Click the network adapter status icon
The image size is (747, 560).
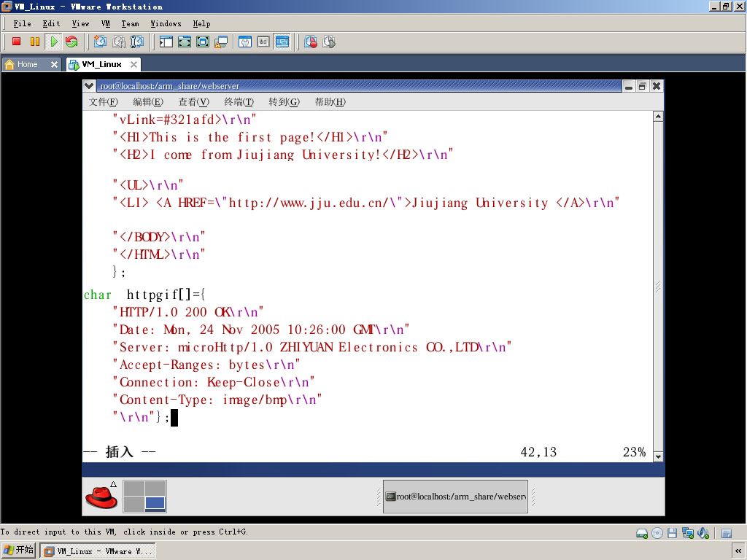point(687,533)
